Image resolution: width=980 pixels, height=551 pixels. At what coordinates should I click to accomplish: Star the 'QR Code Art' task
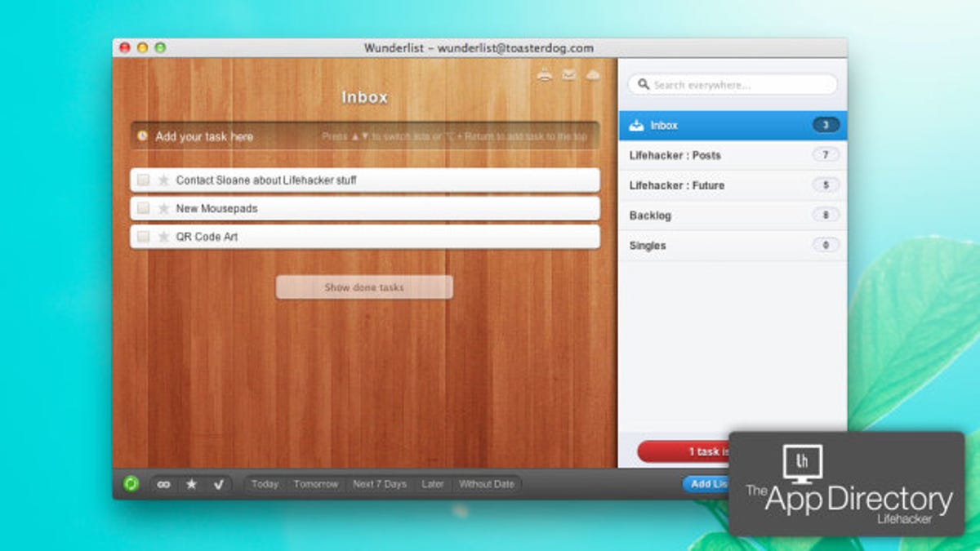163,237
